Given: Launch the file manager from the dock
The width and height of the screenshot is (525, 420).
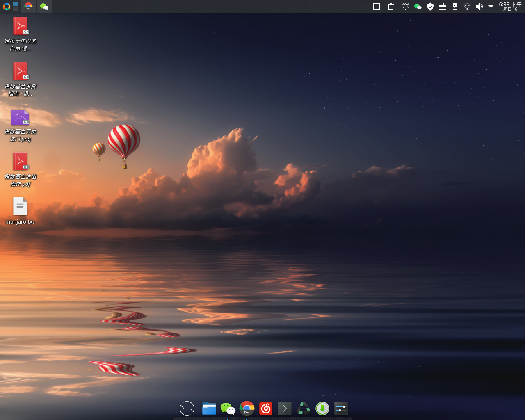Looking at the screenshot, I should 209,408.
